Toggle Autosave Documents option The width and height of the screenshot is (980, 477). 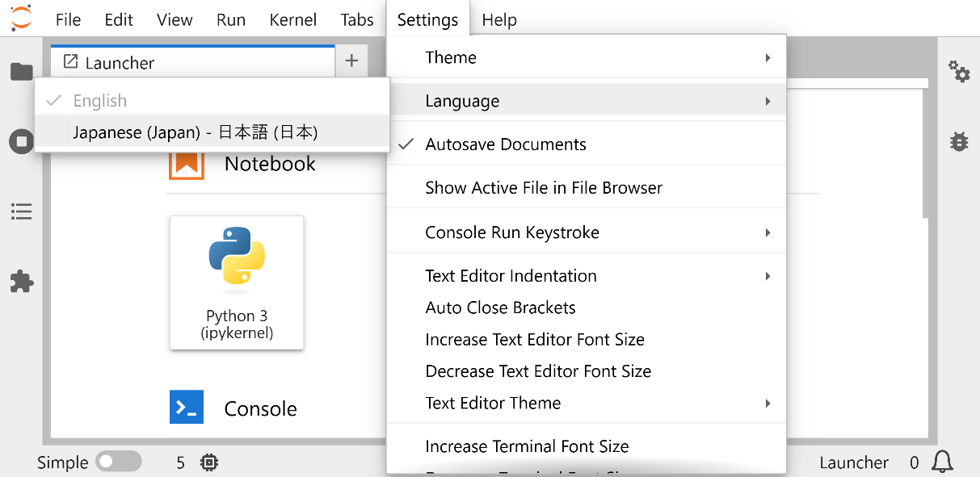[x=506, y=144]
